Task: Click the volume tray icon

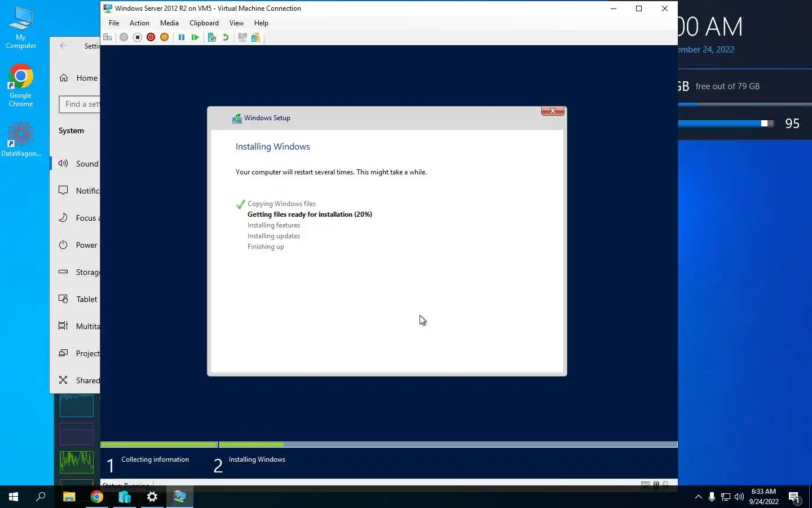Action: [x=739, y=497]
